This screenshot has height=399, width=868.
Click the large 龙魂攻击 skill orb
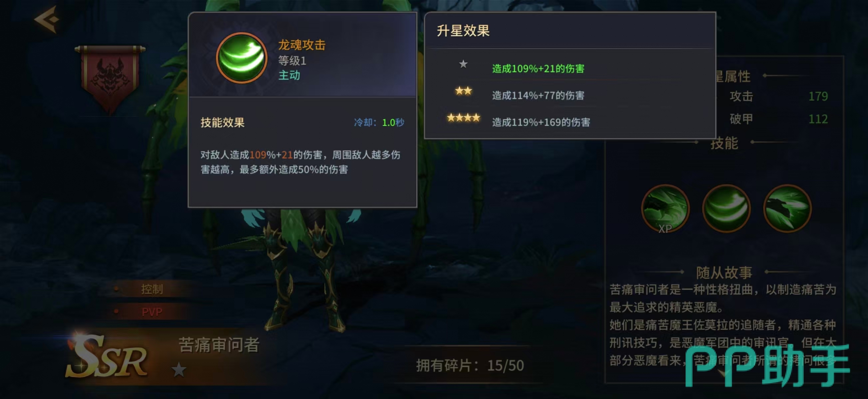tap(241, 58)
